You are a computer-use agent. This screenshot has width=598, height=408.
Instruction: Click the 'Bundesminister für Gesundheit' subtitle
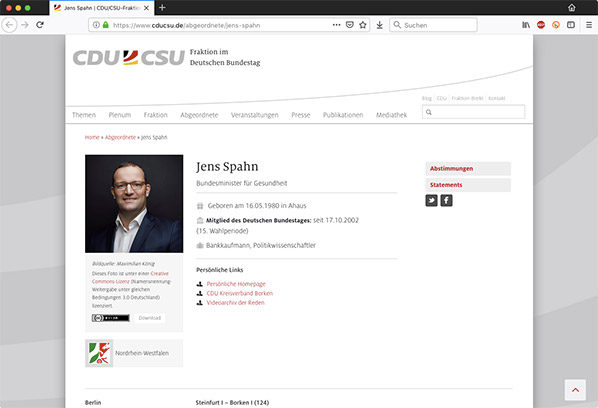coord(242,183)
